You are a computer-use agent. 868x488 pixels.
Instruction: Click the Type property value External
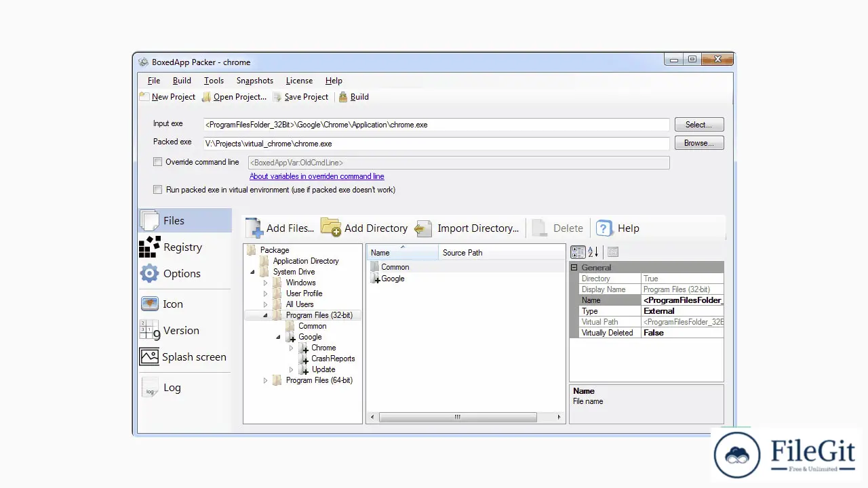(x=682, y=311)
